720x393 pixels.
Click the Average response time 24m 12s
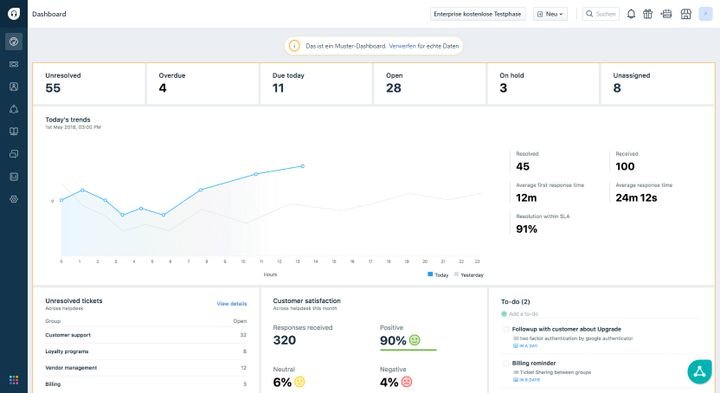644,193
